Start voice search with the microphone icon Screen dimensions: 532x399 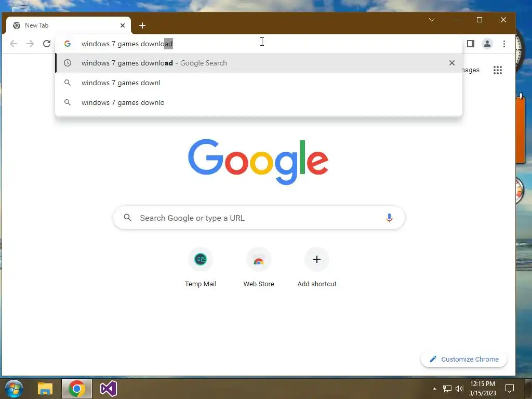(x=389, y=218)
